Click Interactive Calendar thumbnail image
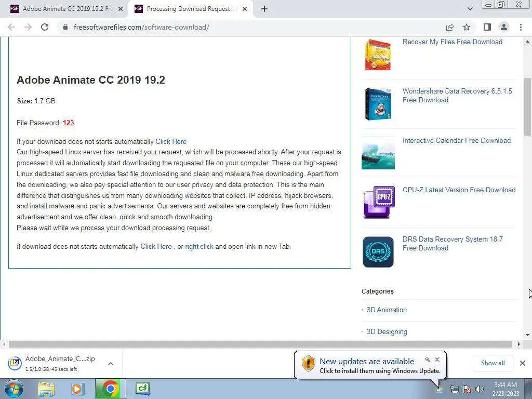Screen dimensions: 532x399 point(378,153)
